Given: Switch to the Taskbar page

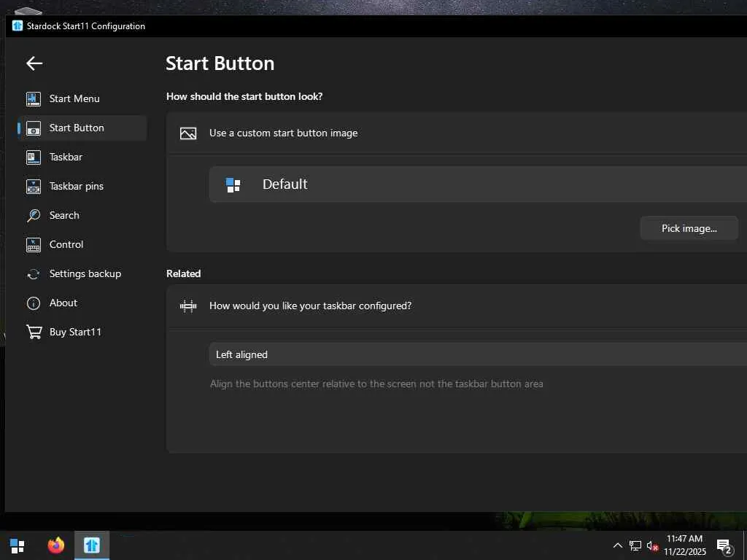Looking at the screenshot, I should 82,157.
